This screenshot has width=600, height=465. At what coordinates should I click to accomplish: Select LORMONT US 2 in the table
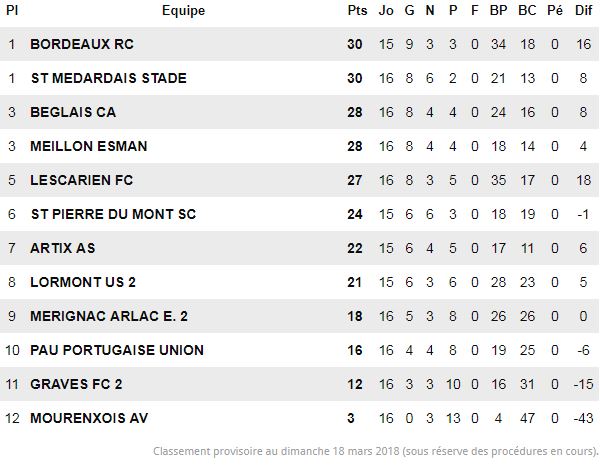(83, 282)
